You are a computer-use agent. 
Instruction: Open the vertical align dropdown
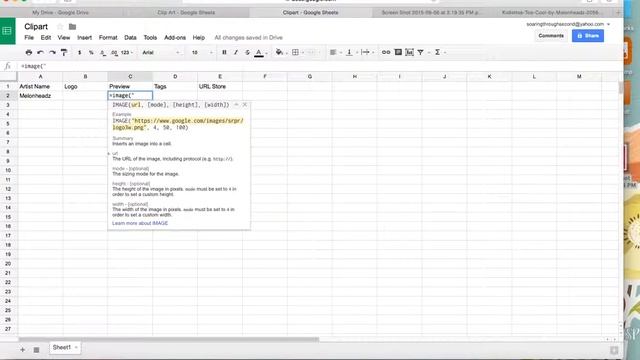point(351,52)
